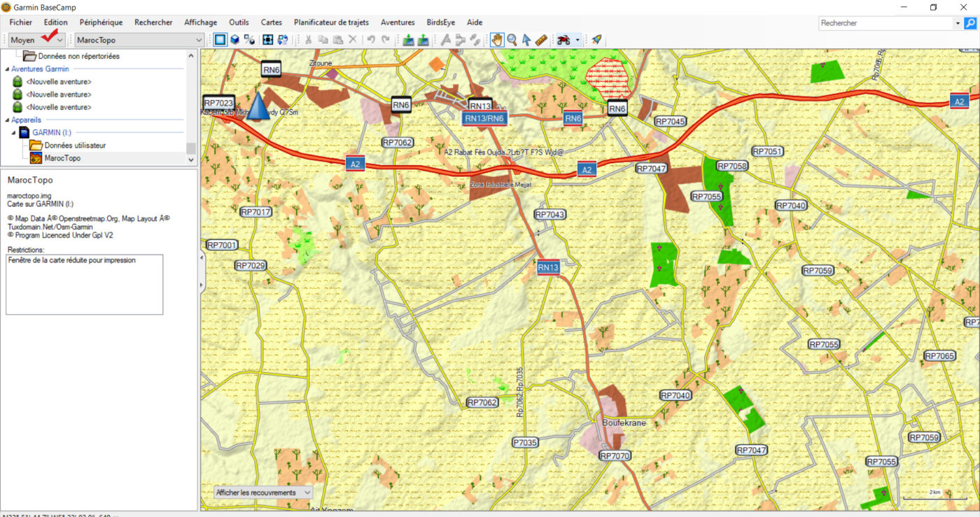Choose the Select arrow pointer tool

coord(526,40)
